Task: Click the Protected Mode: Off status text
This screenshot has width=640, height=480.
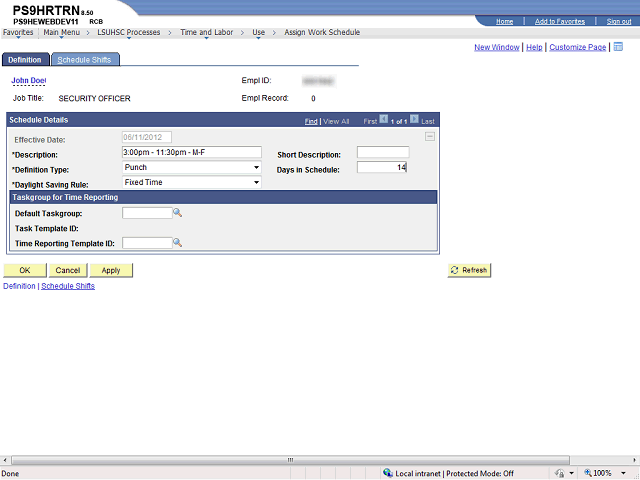Action: click(480, 473)
